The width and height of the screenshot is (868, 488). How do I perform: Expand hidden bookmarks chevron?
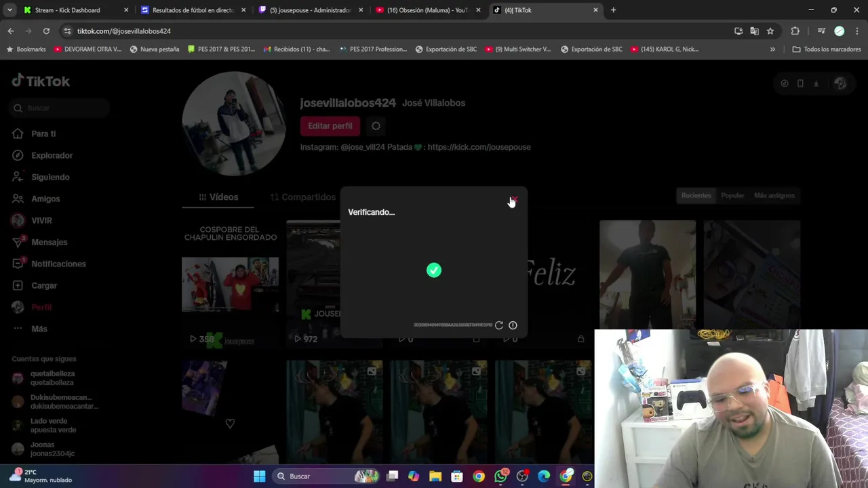click(x=772, y=49)
